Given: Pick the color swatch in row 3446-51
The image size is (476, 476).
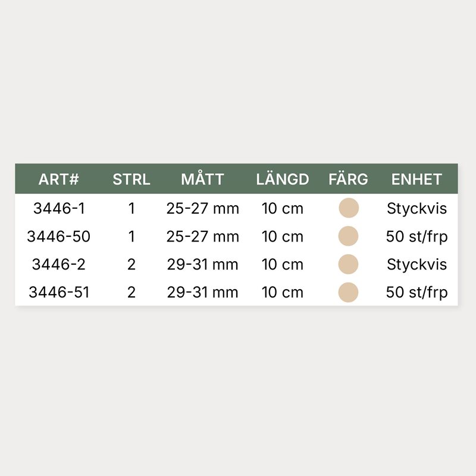Looking at the screenshot, I should click(348, 292).
